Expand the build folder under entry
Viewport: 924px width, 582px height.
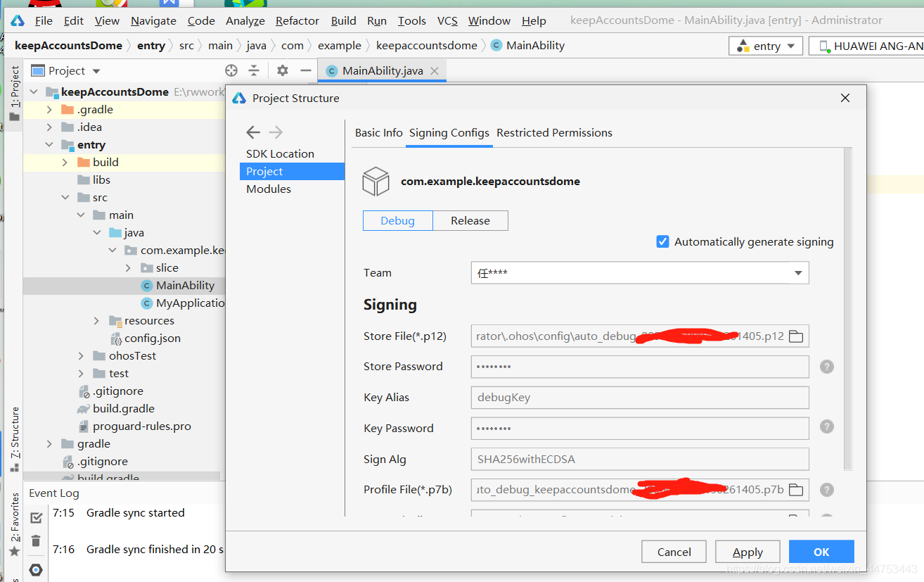(65, 162)
